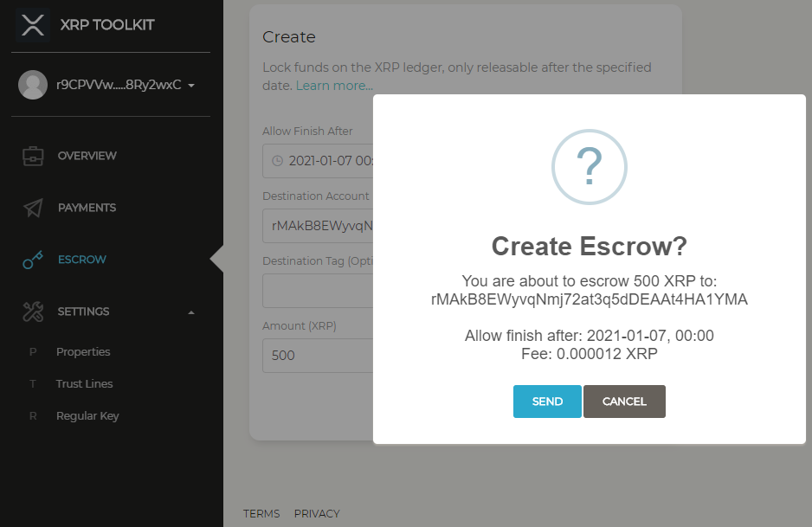Click the Overview briefcase icon

click(33, 156)
